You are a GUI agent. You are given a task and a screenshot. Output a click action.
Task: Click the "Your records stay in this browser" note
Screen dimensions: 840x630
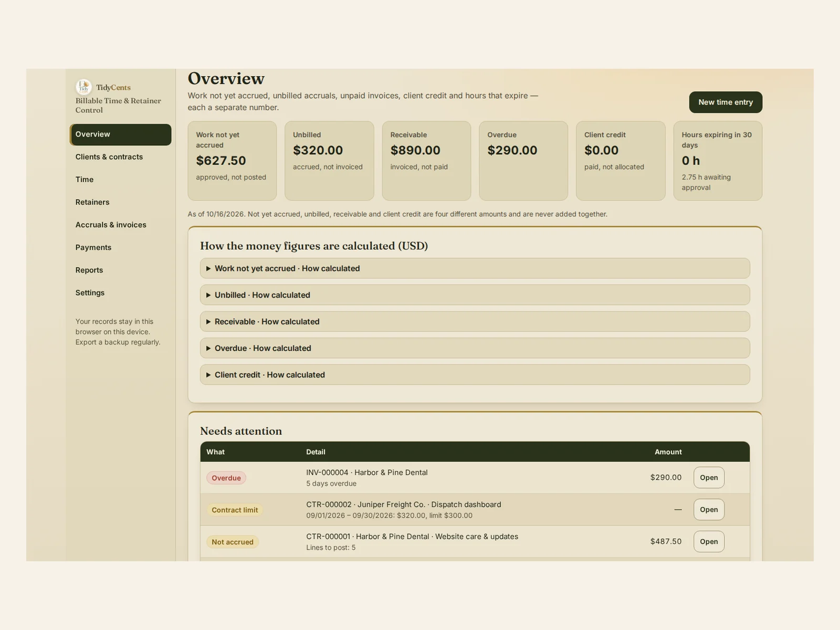118,332
